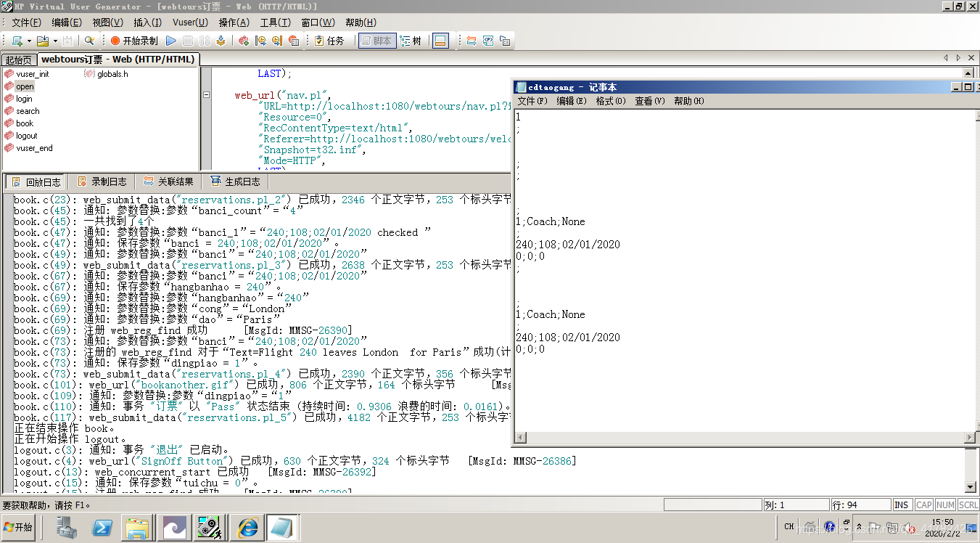Image resolution: width=980 pixels, height=543 pixels.
Task: Click the Insert Step icon with plus
Action: (244, 41)
